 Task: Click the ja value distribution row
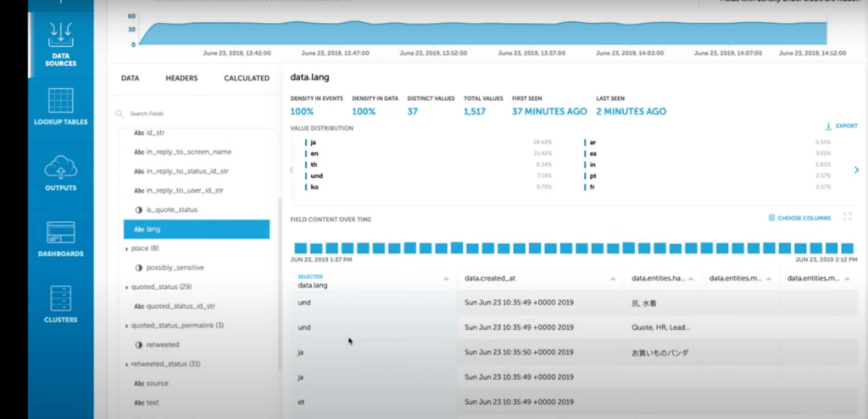click(x=428, y=142)
